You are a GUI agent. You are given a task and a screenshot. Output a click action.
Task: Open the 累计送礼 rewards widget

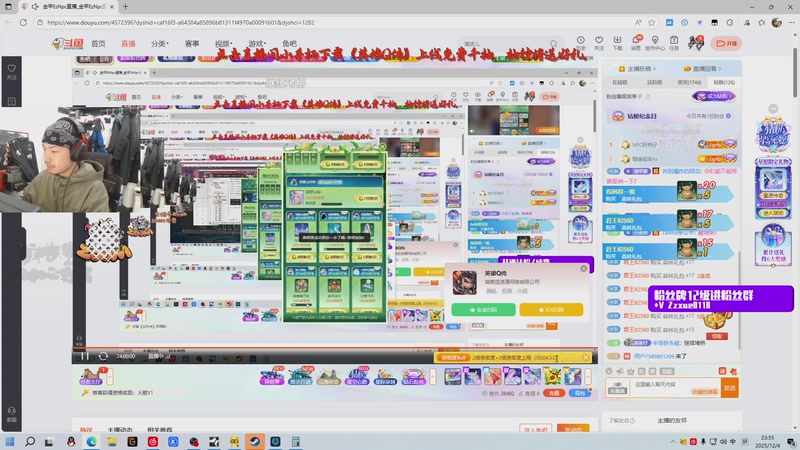pyautogui.click(x=773, y=245)
